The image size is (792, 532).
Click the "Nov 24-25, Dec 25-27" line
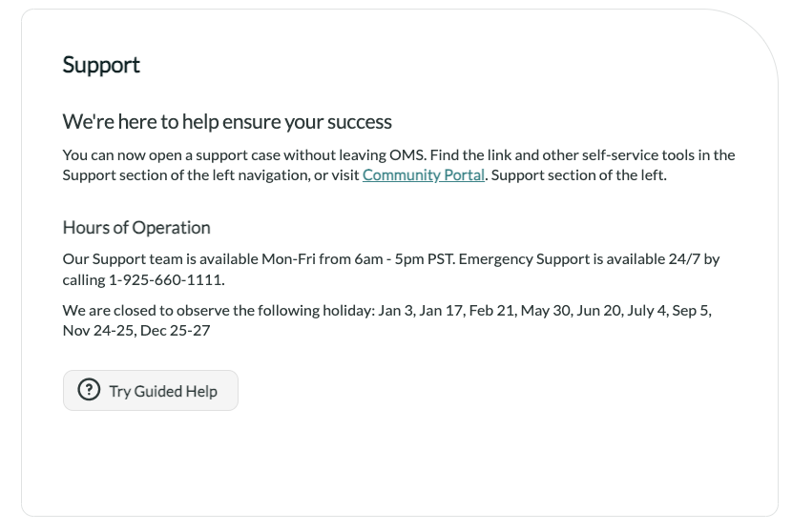pos(136,331)
